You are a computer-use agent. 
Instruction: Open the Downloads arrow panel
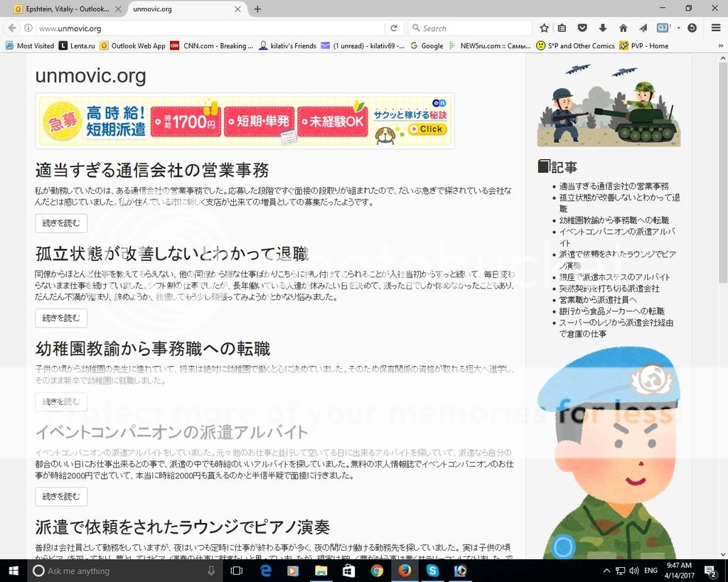[603, 28]
